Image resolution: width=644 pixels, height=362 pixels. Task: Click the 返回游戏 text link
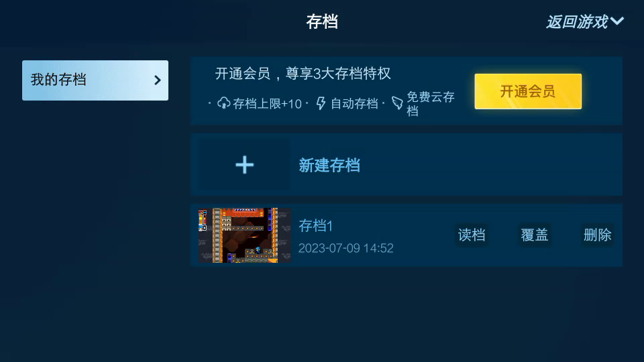tap(577, 21)
